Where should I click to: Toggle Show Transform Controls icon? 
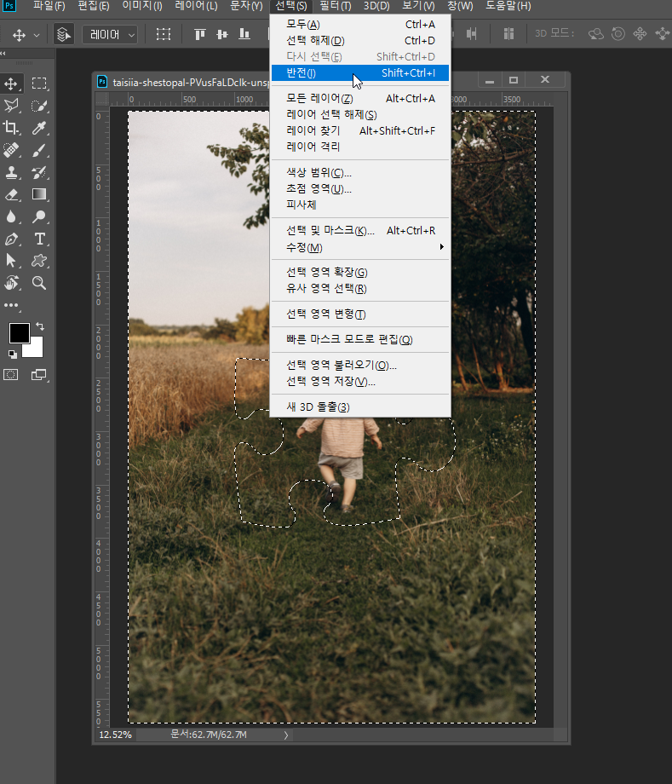coord(164,34)
